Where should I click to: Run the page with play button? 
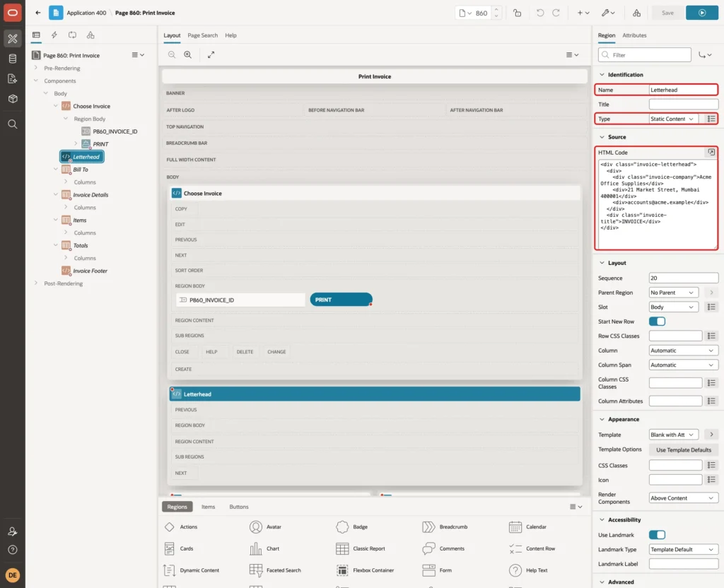[702, 13]
